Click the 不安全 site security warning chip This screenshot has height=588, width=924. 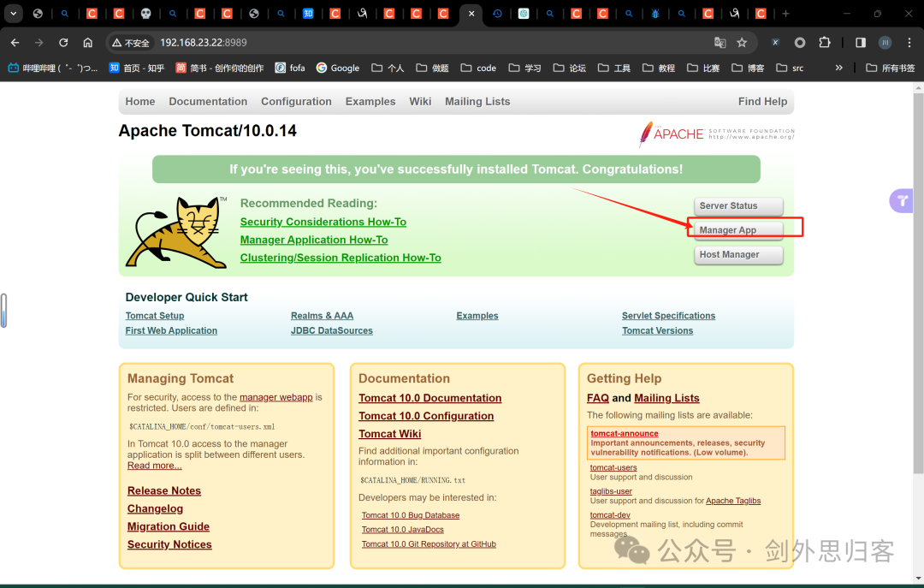131,43
